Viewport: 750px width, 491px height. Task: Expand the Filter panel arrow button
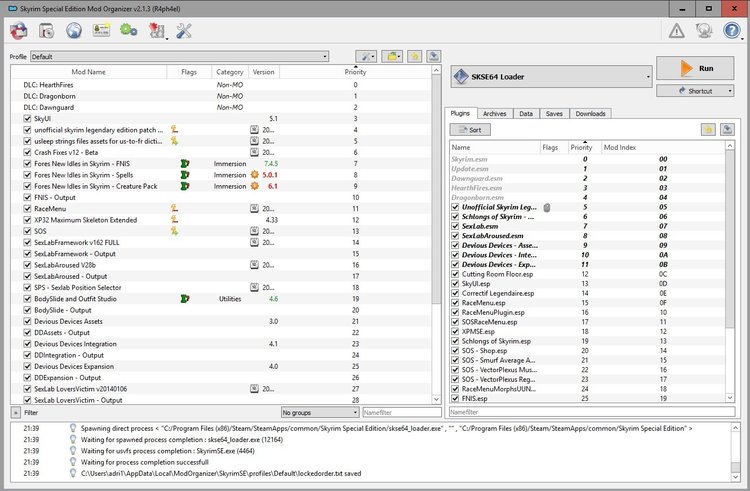(15, 412)
